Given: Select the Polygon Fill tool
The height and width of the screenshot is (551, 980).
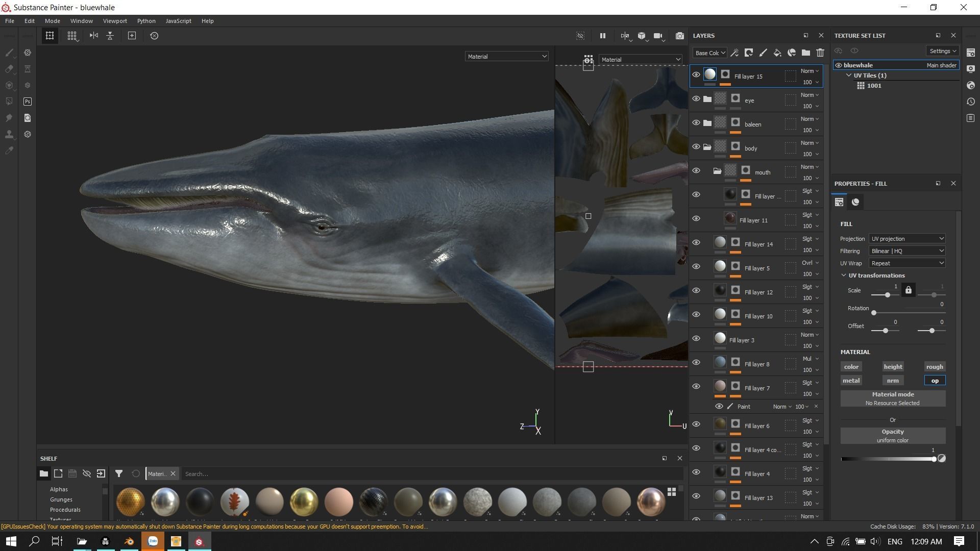Looking at the screenshot, I should [x=9, y=102].
